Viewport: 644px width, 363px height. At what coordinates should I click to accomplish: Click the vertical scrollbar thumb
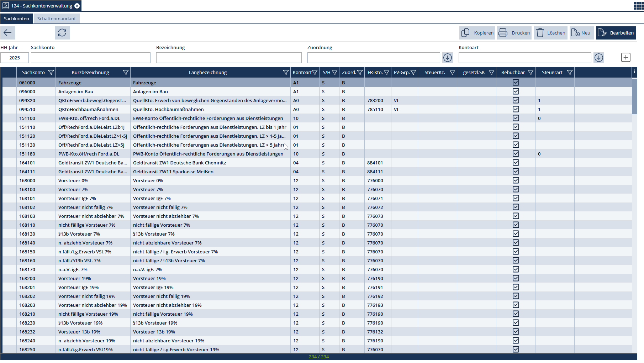click(x=634, y=96)
